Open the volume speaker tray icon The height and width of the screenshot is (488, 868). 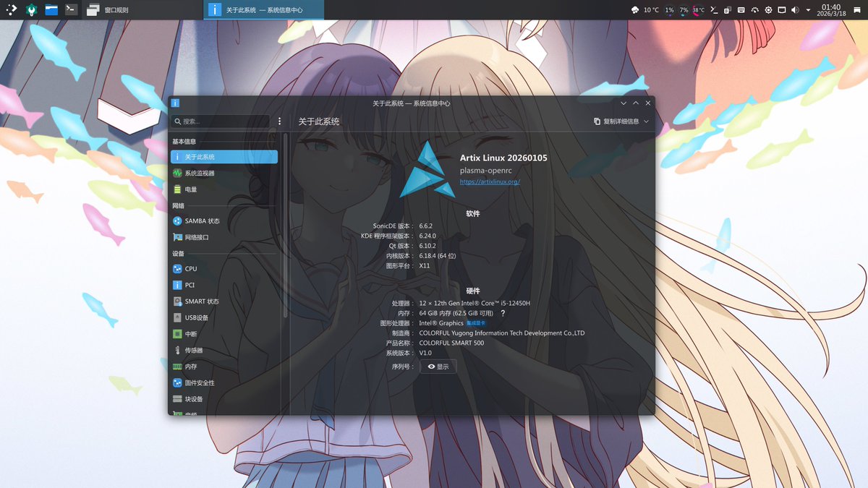point(795,10)
